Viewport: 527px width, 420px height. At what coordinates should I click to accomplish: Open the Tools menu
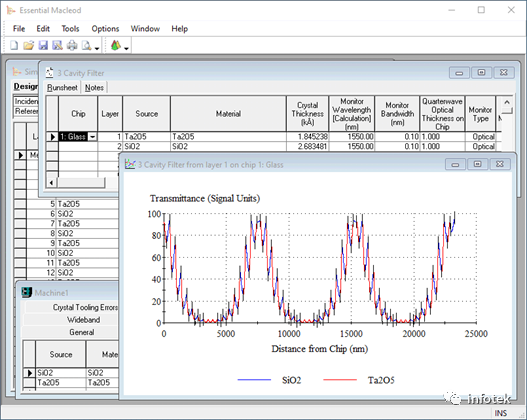70,29
